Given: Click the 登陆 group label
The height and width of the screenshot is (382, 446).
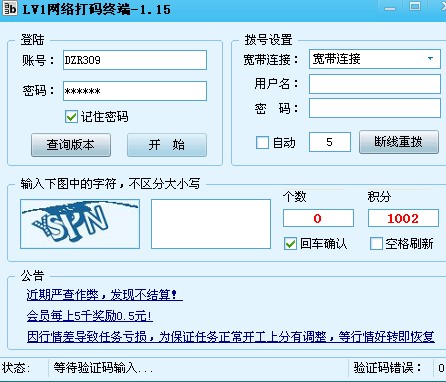Looking at the screenshot, I should [x=32, y=40].
